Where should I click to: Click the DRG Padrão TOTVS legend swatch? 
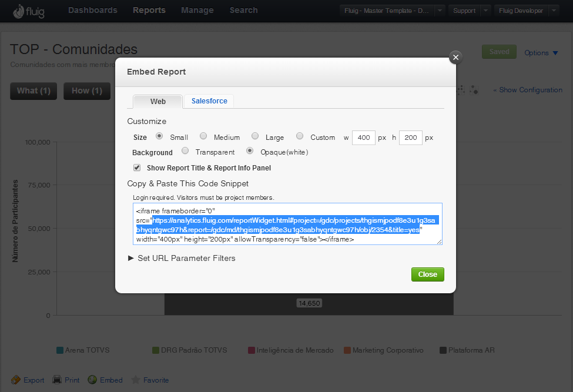pos(156,350)
